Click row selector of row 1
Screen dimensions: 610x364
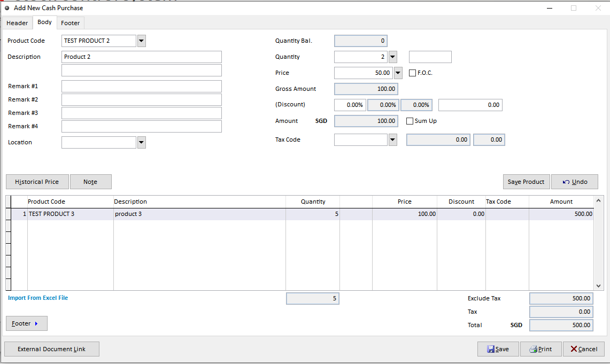(8, 214)
